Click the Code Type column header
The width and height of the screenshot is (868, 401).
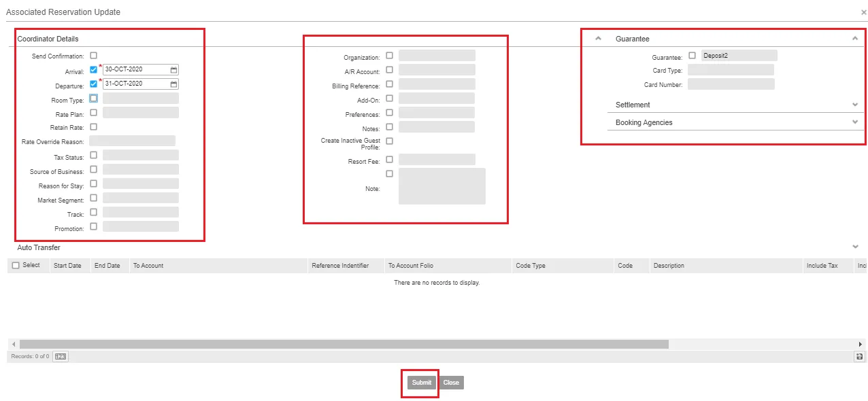point(563,266)
